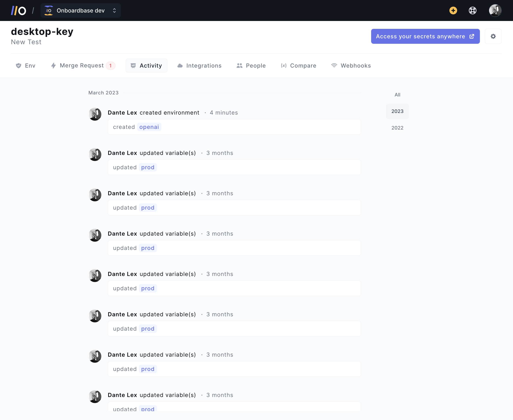Click the user profile avatar top right
Image resolution: width=513 pixels, height=420 pixels.
(495, 10)
